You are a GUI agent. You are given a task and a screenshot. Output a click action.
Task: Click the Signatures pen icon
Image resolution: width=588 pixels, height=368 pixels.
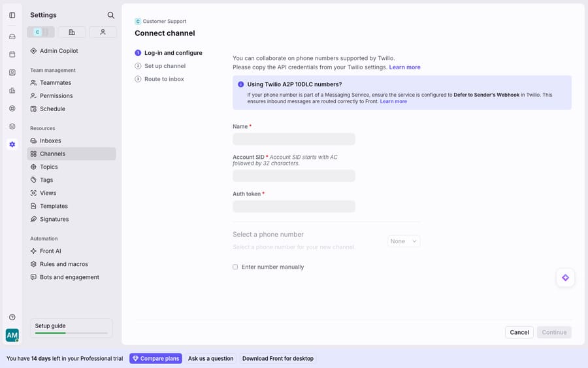[x=33, y=219]
